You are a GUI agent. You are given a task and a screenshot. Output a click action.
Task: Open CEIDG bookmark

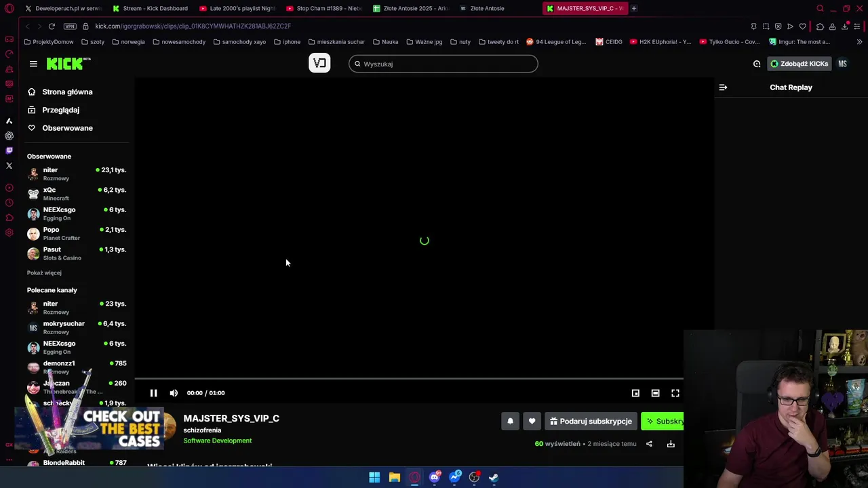click(x=609, y=41)
